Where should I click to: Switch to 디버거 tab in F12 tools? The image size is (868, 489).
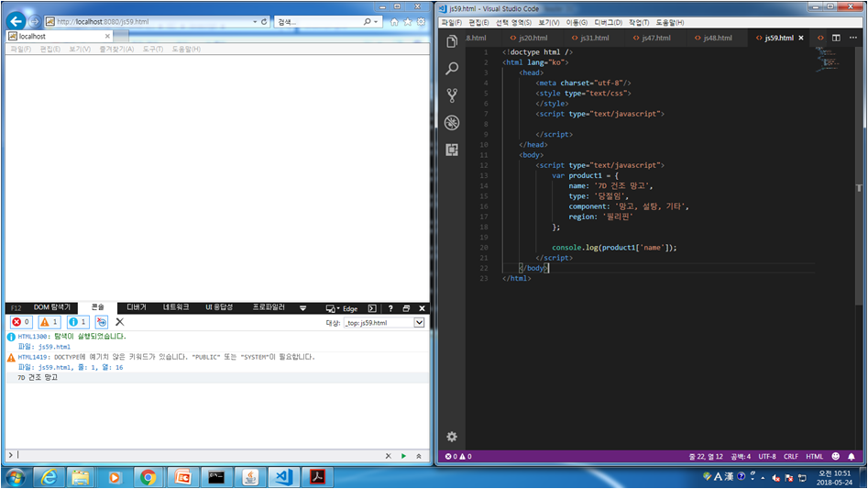137,307
